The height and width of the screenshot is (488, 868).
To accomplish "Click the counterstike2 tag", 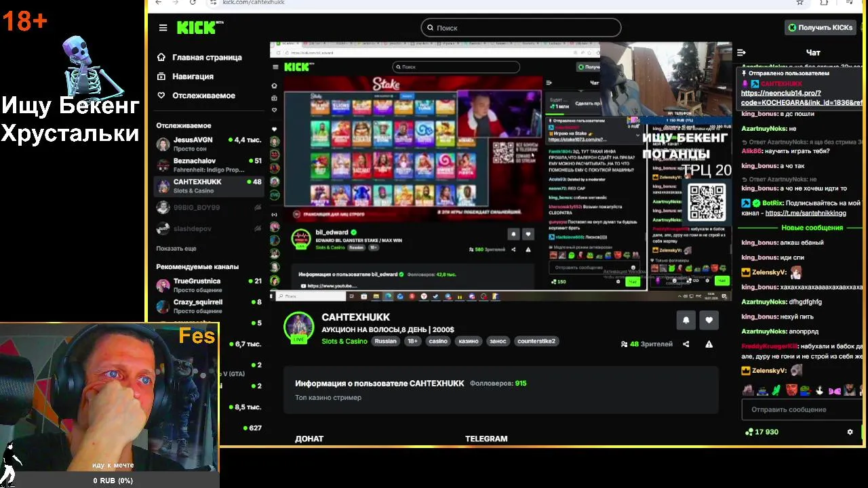I will pos(536,341).
